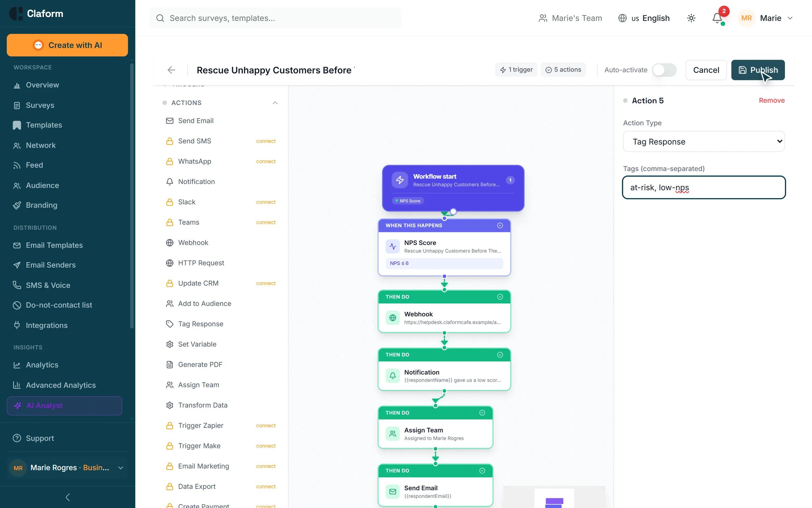
Task: Click the Publish button
Action: [x=758, y=70]
